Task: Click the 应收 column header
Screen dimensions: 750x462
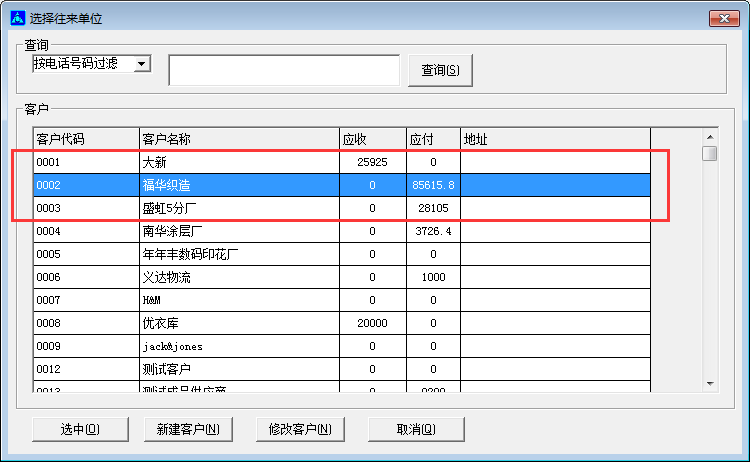Action: coord(373,139)
